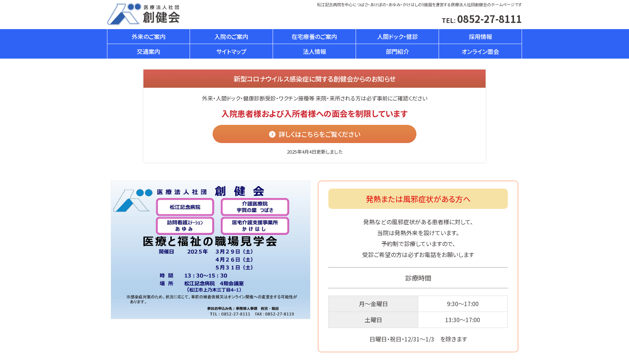Screen dimensions: 629x364
Task: Click the coronavirus notice banner heading
Action: coord(314,79)
